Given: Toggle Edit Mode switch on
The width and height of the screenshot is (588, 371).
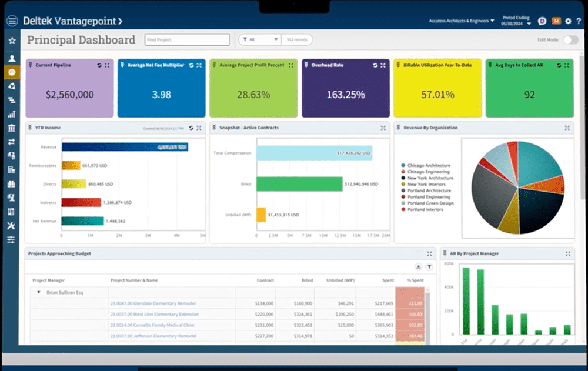Looking at the screenshot, I should pos(570,40).
